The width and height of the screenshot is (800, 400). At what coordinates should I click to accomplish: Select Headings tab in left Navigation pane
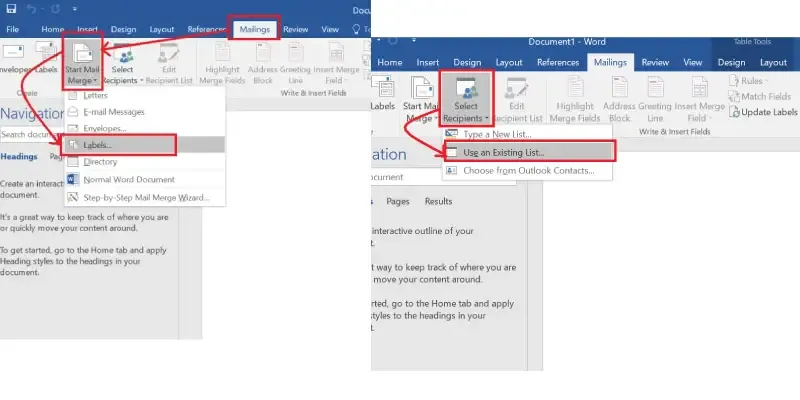(x=19, y=157)
